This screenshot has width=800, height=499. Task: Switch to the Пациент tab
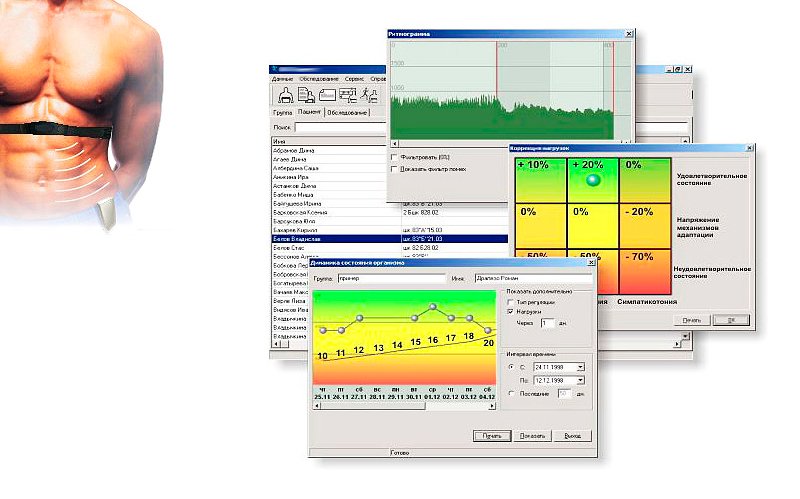[x=309, y=112]
